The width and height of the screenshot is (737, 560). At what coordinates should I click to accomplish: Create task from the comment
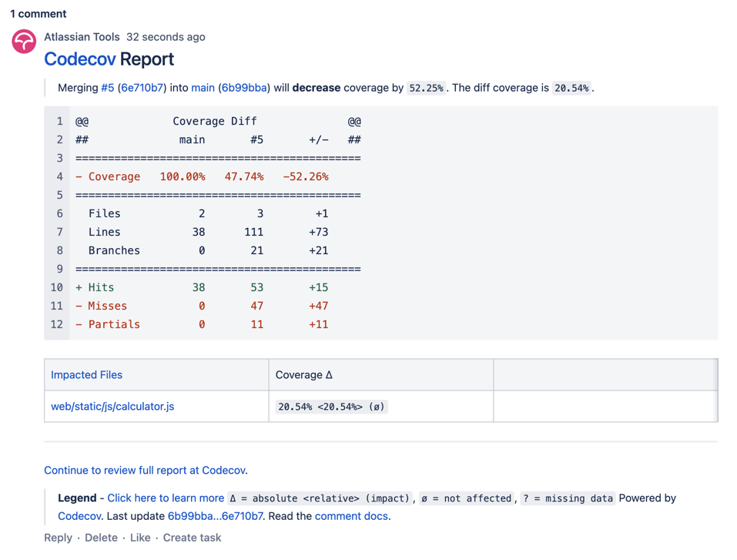pyautogui.click(x=192, y=538)
